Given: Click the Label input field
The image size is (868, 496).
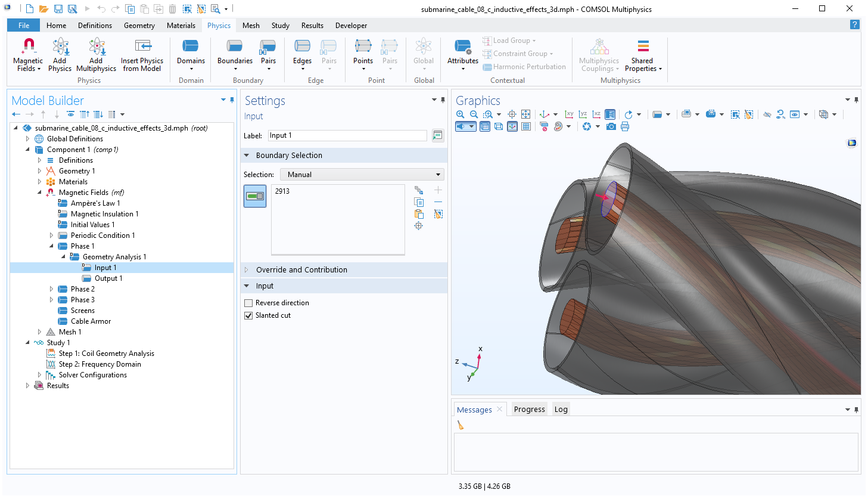Looking at the screenshot, I should pyautogui.click(x=347, y=136).
